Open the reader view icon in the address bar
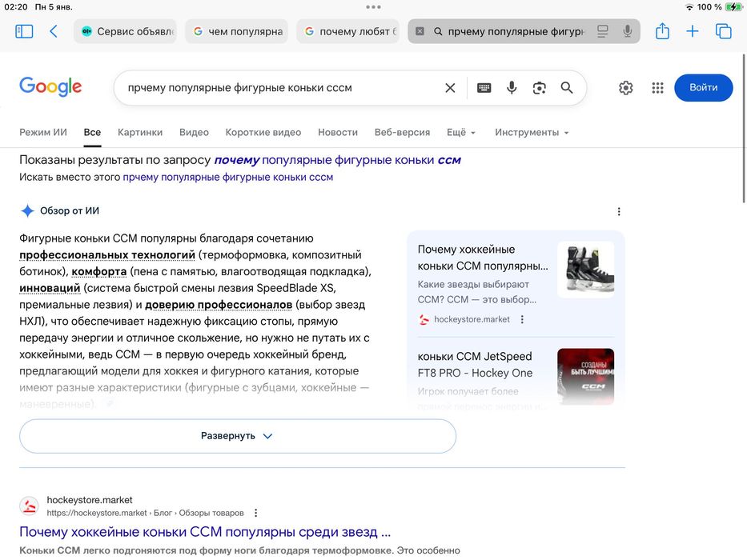 pos(603,31)
